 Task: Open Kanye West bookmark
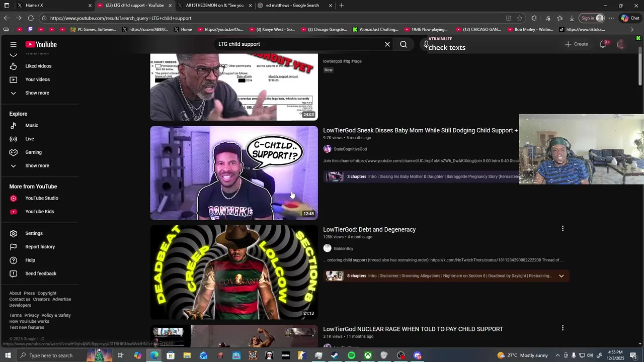pyautogui.click(x=272, y=30)
